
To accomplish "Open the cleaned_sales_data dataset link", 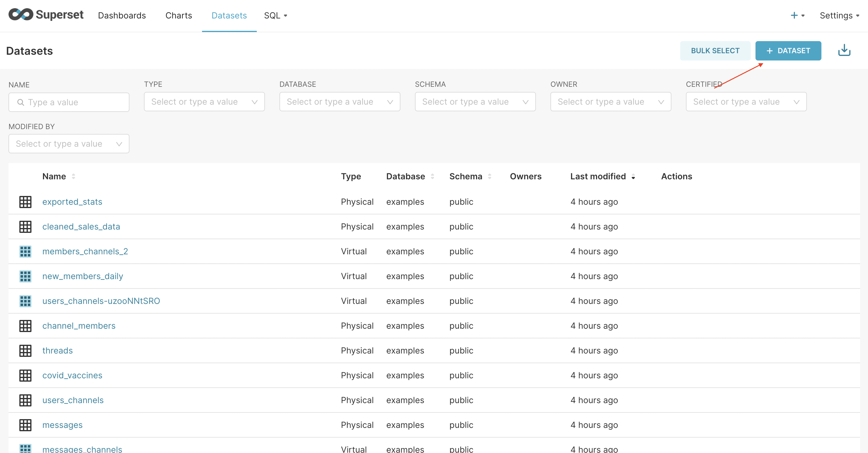I will coord(81,226).
